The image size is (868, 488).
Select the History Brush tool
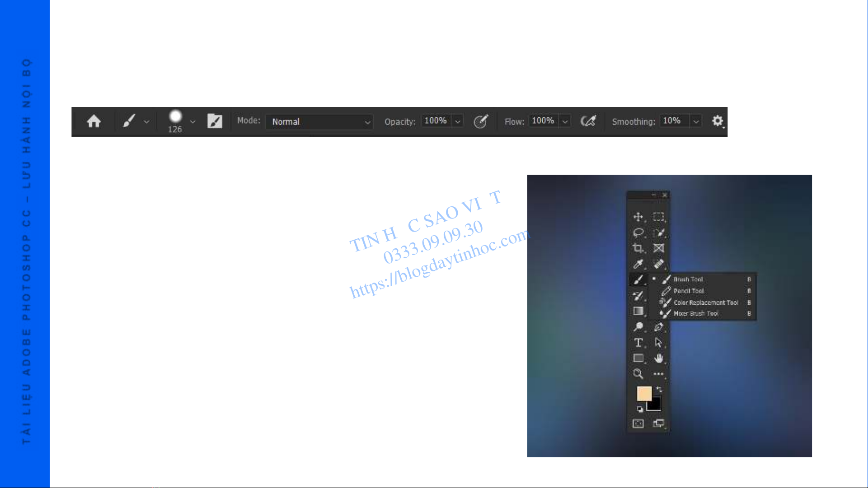point(638,296)
